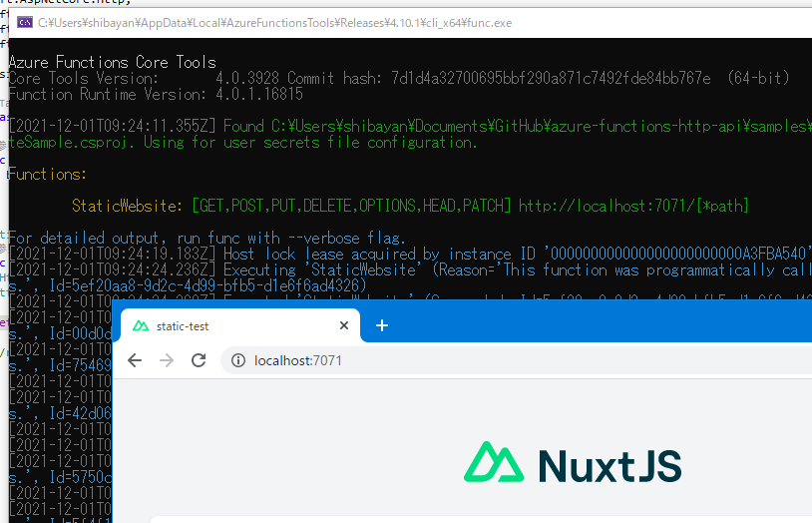Click the 'For detailed output, run func with --verbose flag.' line

point(207,238)
